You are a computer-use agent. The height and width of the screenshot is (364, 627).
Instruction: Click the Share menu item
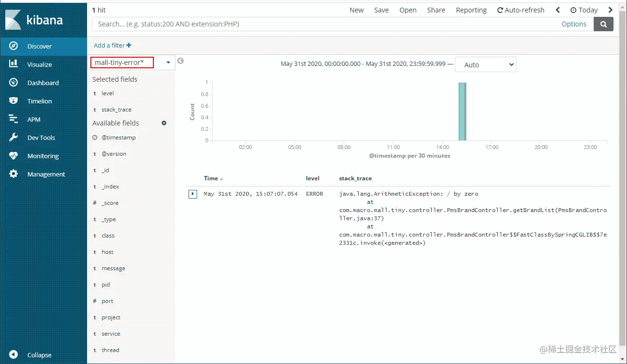tap(436, 10)
